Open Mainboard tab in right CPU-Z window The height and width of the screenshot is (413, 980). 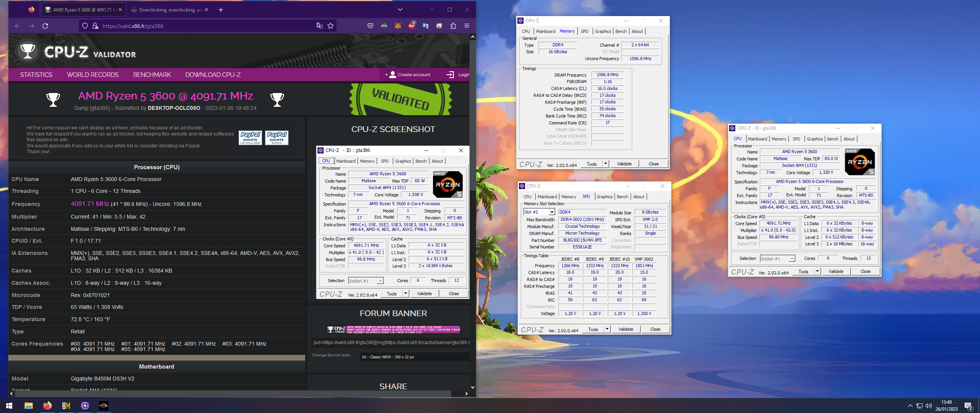[x=757, y=139]
